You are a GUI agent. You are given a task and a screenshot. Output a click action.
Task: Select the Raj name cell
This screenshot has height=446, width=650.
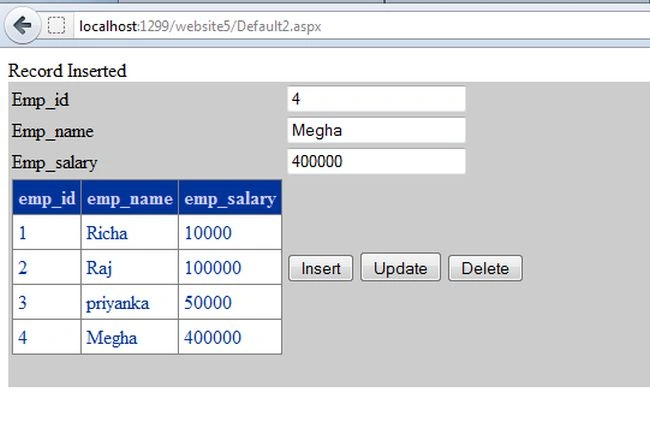click(x=130, y=267)
